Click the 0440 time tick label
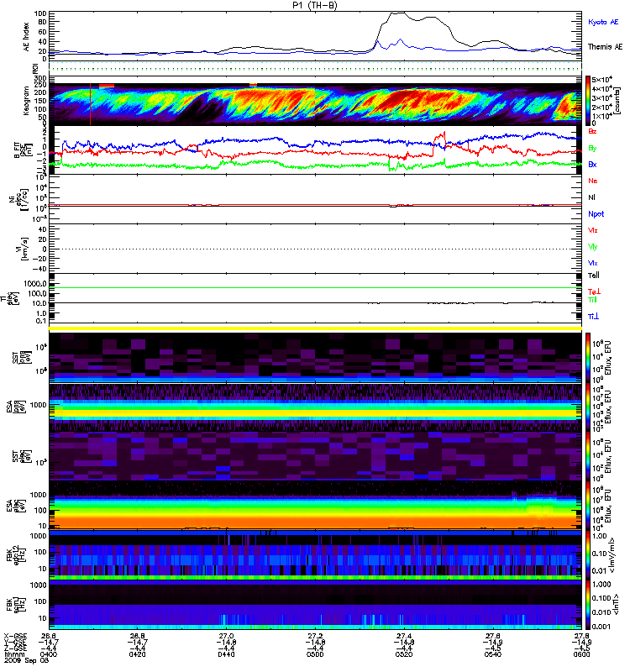630x672 pixels. point(226,654)
